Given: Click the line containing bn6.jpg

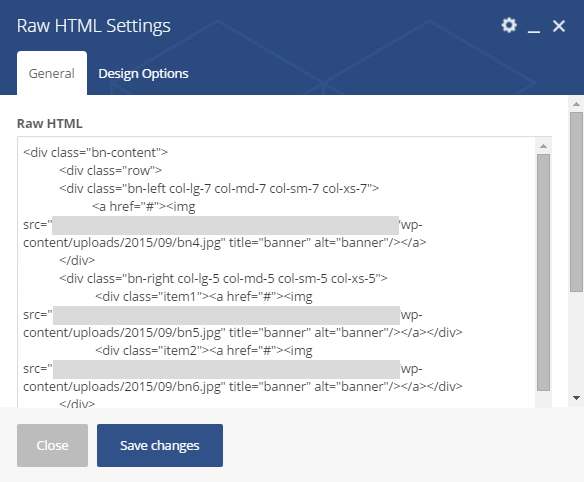Looking at the screenshot, I should pos(242,386).
